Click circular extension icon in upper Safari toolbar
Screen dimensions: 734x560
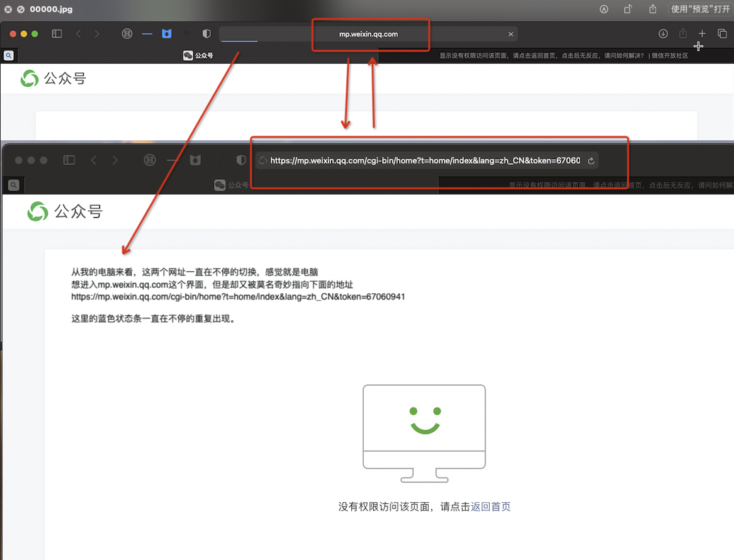tap(127, 34)
